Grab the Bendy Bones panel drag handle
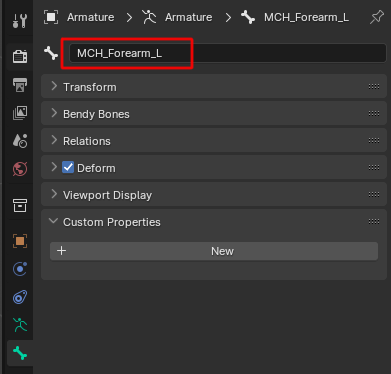 [374, 114]
